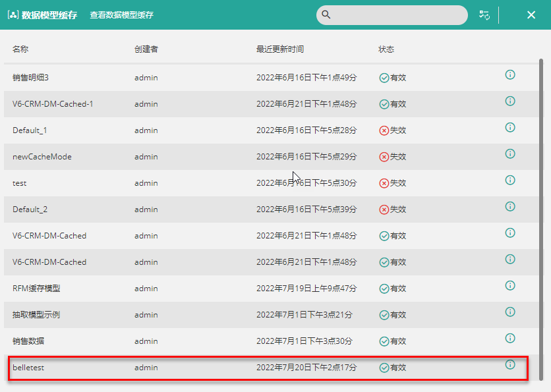This screenshot has width=551, height=392.
Task: Click the 查看数据模型缓存 link
Action: coord(121,15)
